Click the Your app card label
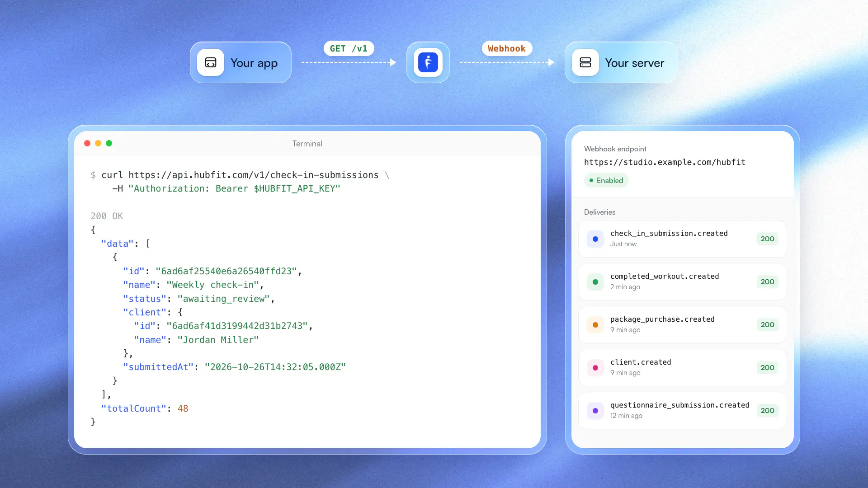Image resolution: width=868 pixels, height=488 pixels. (254, 63)
